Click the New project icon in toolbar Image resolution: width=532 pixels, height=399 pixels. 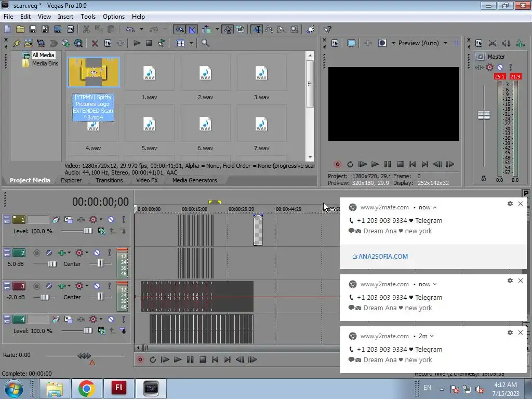7,29
